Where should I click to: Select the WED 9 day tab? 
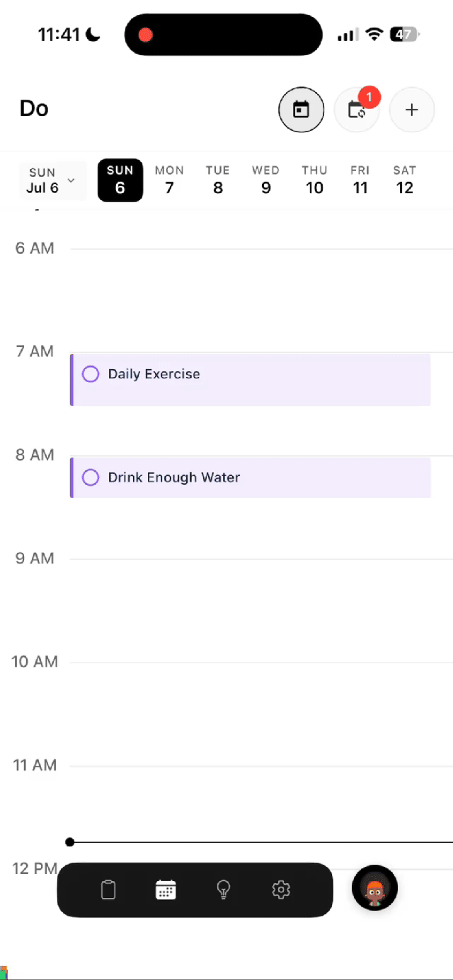click(265, 180)
